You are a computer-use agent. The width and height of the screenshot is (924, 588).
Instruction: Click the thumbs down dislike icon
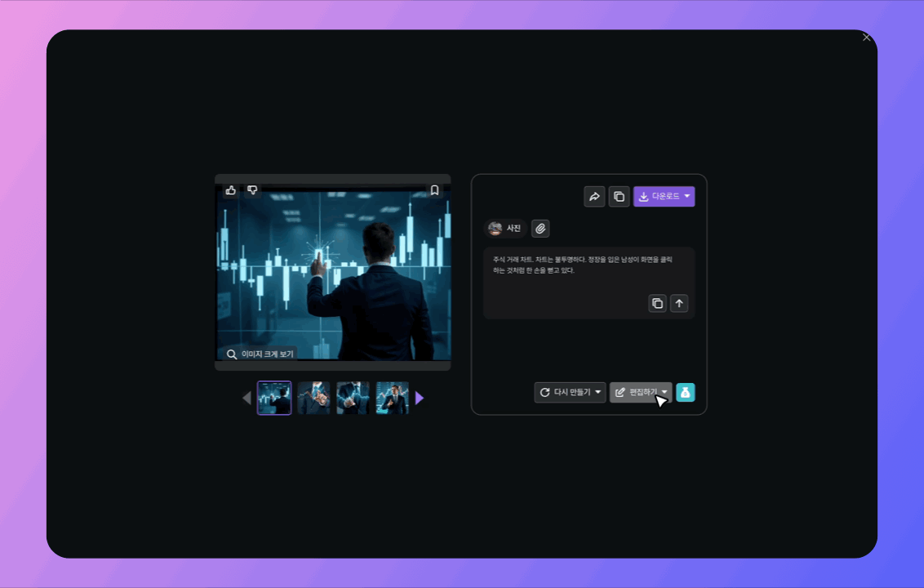coord(252,190)
